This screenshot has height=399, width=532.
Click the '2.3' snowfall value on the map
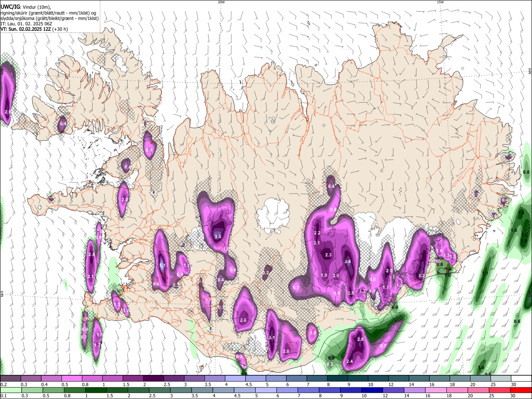point(328,255)
